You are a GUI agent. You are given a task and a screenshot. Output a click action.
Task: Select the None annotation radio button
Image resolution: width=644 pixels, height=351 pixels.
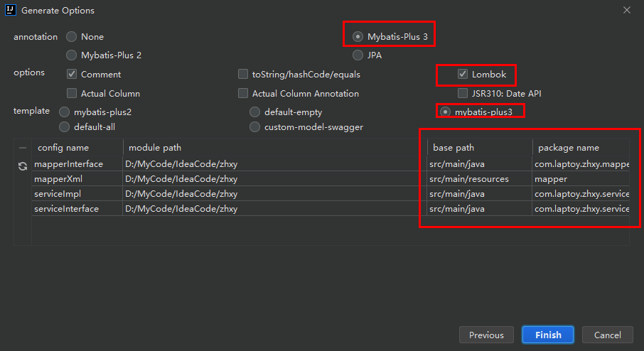72,36
